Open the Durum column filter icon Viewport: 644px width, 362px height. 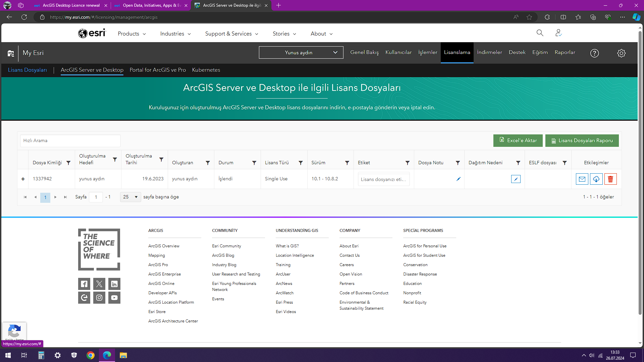click(255, 163)
